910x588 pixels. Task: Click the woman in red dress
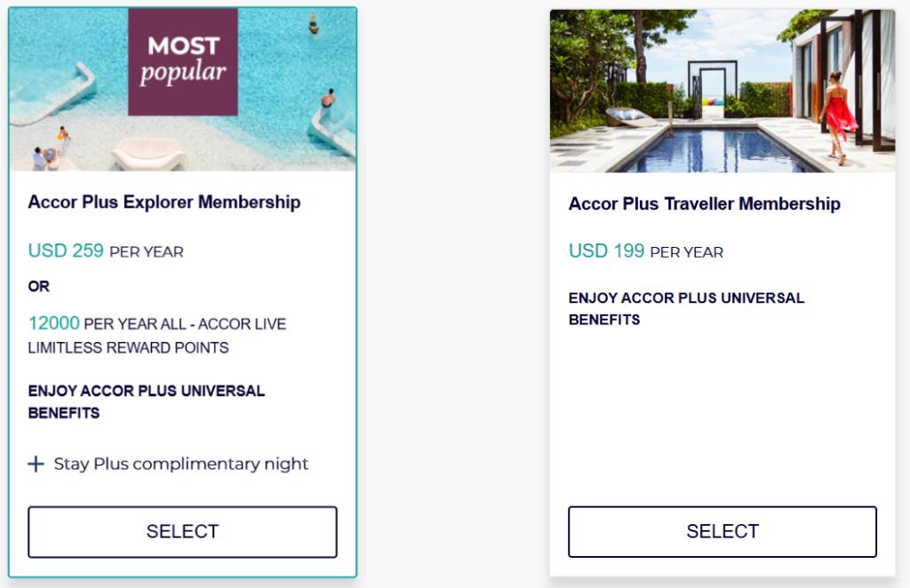tap(837, 116)
